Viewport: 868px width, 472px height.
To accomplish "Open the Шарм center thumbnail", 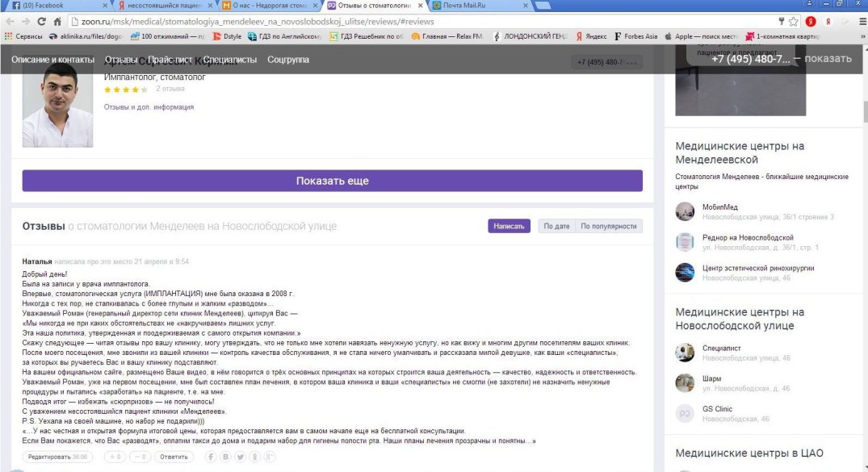I will tap(685, 383).
